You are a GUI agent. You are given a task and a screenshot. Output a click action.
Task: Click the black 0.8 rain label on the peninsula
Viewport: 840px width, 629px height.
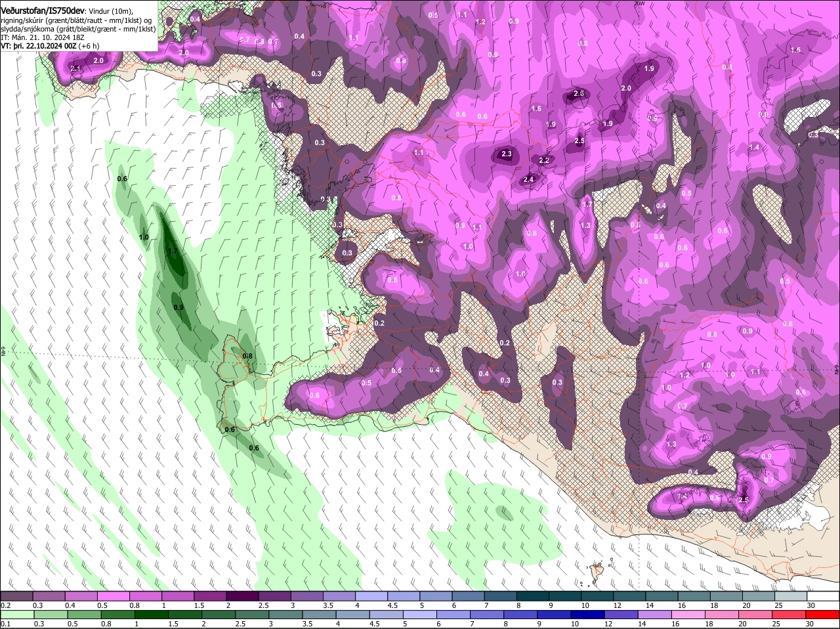[247, 356]
